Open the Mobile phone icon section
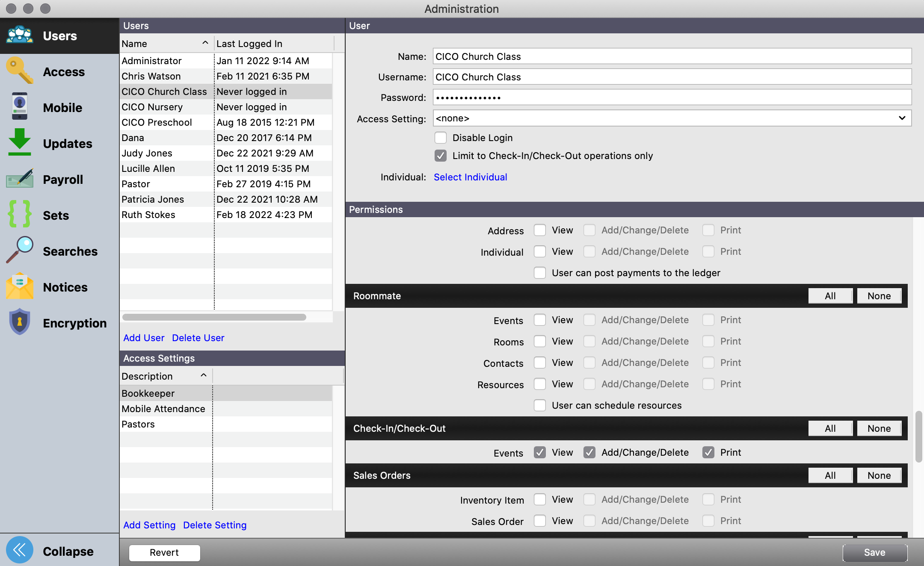The width and height of the screenshot is (924, 566). [20, 107]
